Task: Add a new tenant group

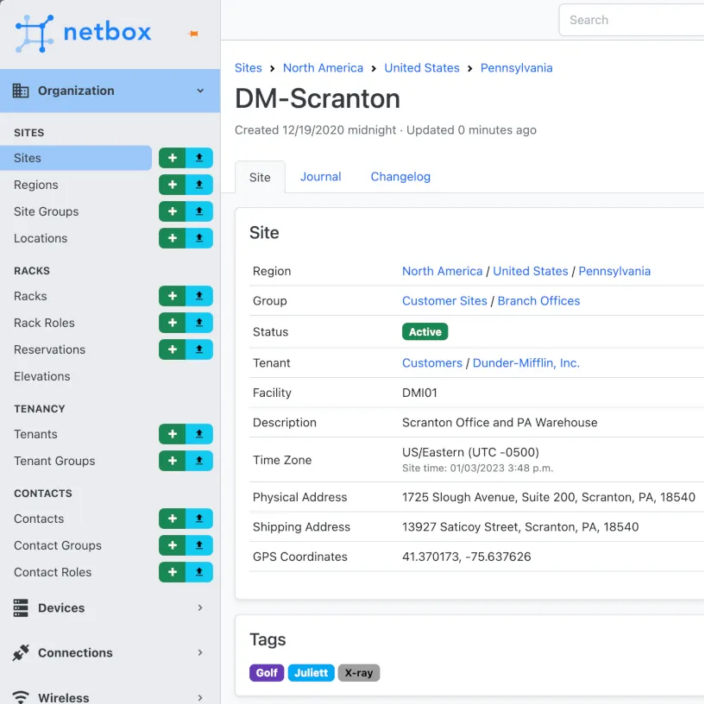Action: pyautogui.click(x=172, y=461)
